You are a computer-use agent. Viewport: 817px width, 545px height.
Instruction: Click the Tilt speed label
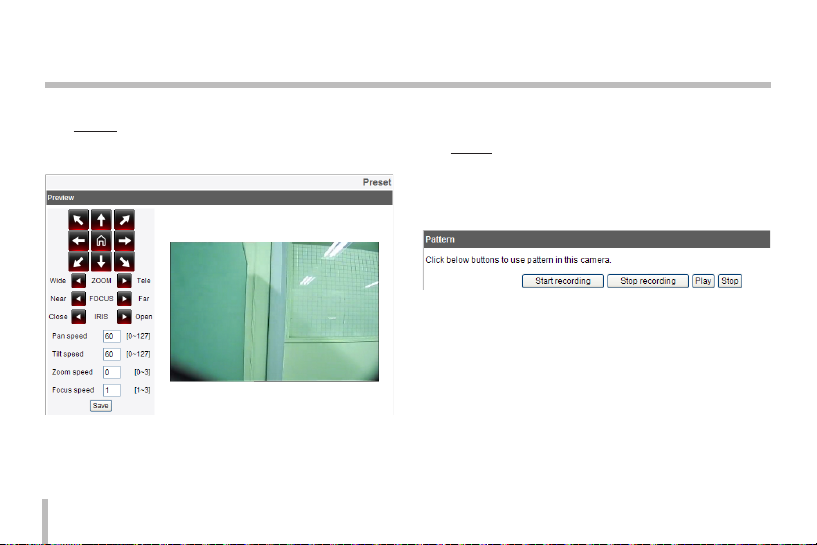68,354
